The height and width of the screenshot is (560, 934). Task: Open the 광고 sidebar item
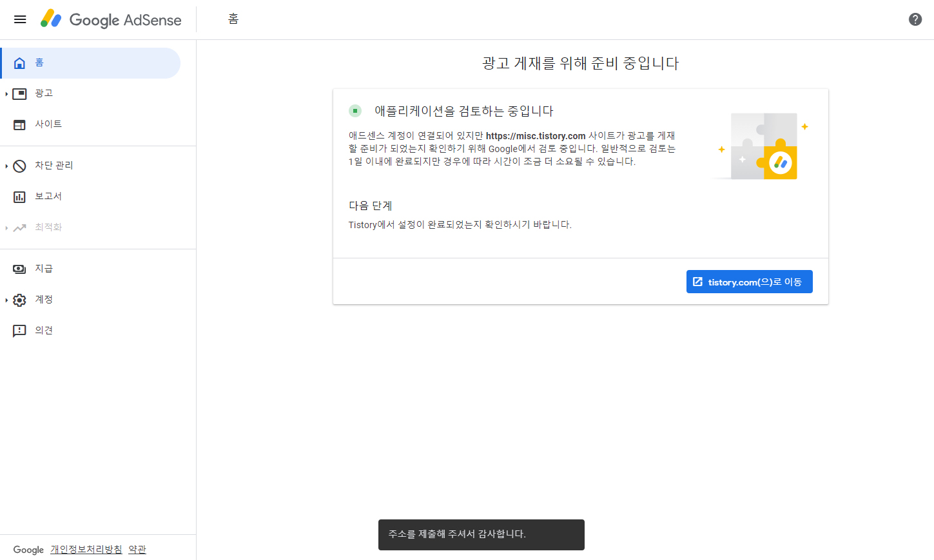pyautogui.click(x=90, y=94)
